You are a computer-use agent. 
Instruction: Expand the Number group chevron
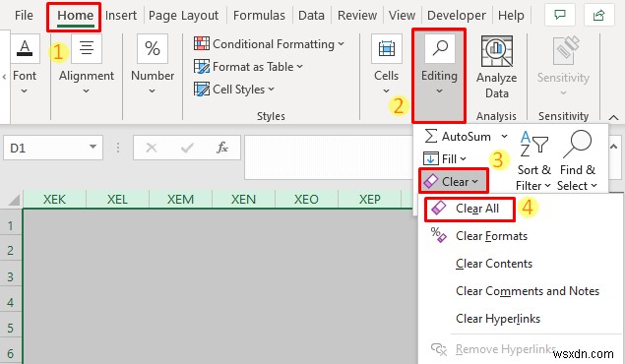point(153,91)
